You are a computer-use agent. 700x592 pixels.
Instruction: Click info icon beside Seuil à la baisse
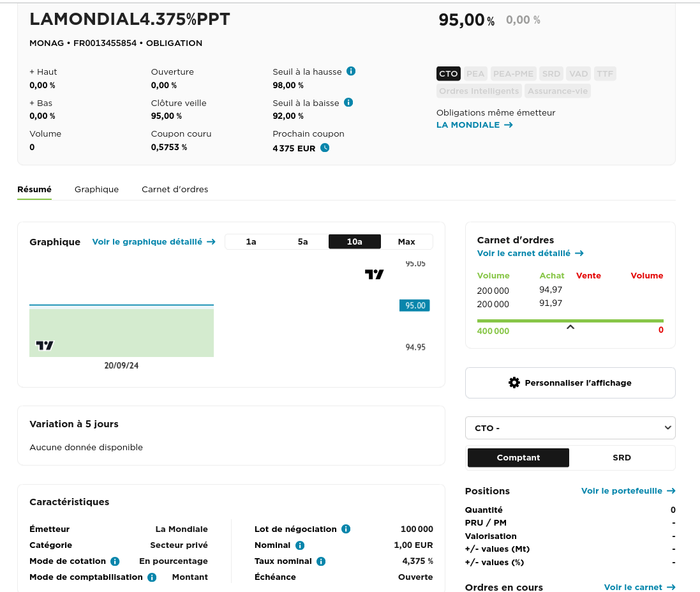tap(348, 102)
